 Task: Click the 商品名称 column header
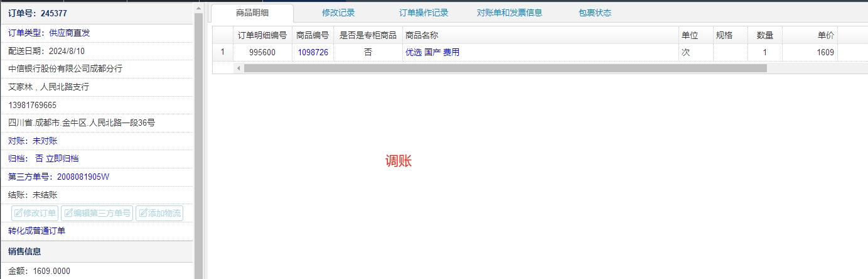point(540,35)
